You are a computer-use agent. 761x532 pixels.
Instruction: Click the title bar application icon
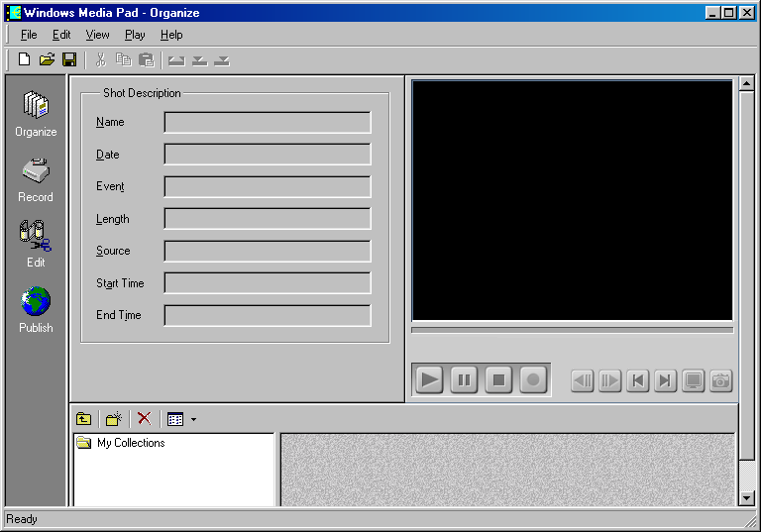(14, 13)
